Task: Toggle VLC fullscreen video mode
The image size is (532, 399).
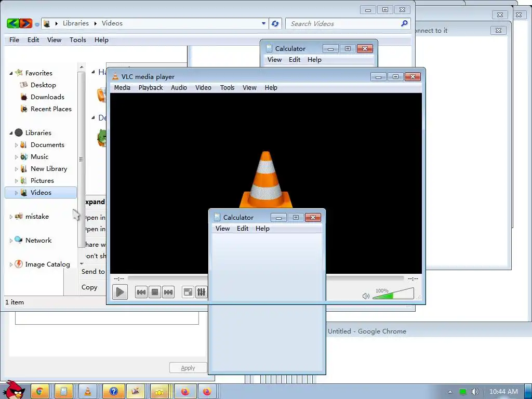Action: tap(188, 292)
